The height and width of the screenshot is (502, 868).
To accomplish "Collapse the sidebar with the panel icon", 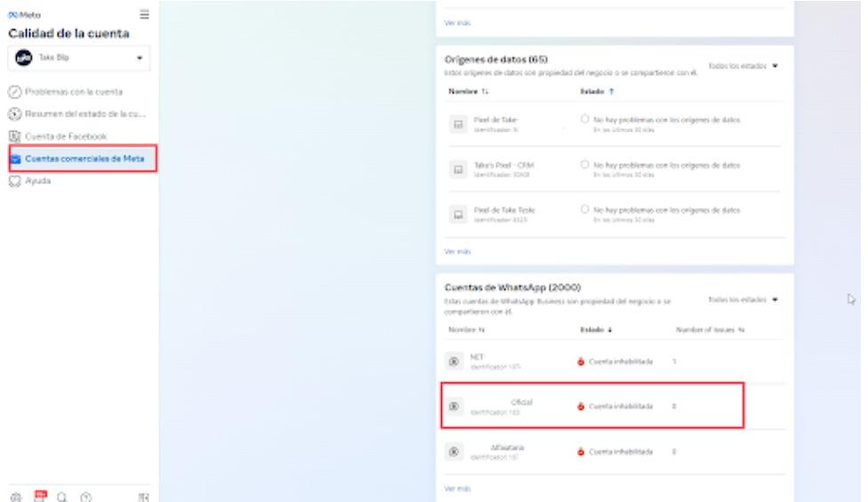I will [x=144, y=497].
